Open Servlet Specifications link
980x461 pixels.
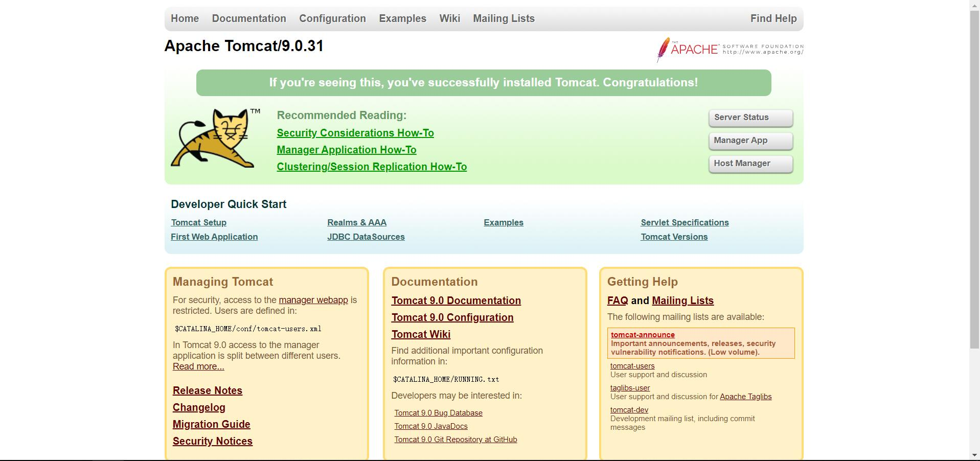685,222
